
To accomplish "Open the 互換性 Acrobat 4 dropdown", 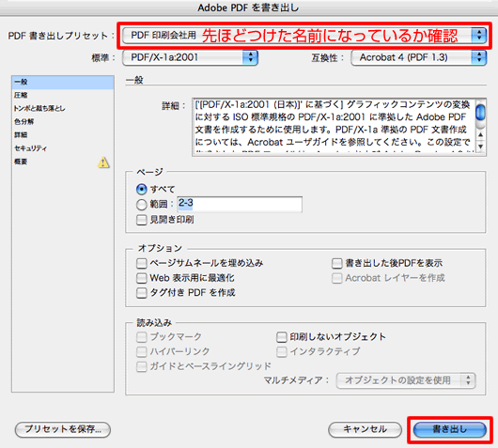I will (418, 57).
